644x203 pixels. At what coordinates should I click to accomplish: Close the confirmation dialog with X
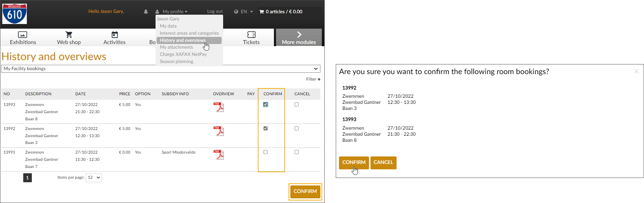[x=636, y=71]
